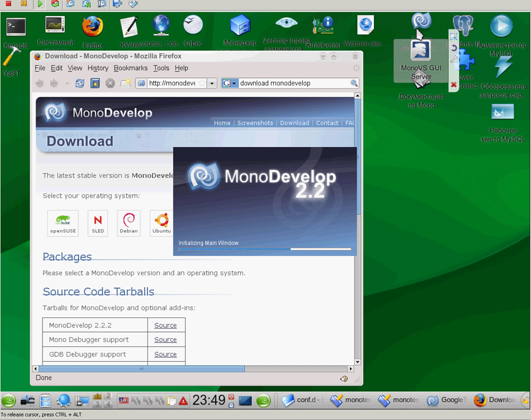Open the back/forward history dropdown arrow
The width and height of the screenshot is (531, 420).
[x=67, y=83]
